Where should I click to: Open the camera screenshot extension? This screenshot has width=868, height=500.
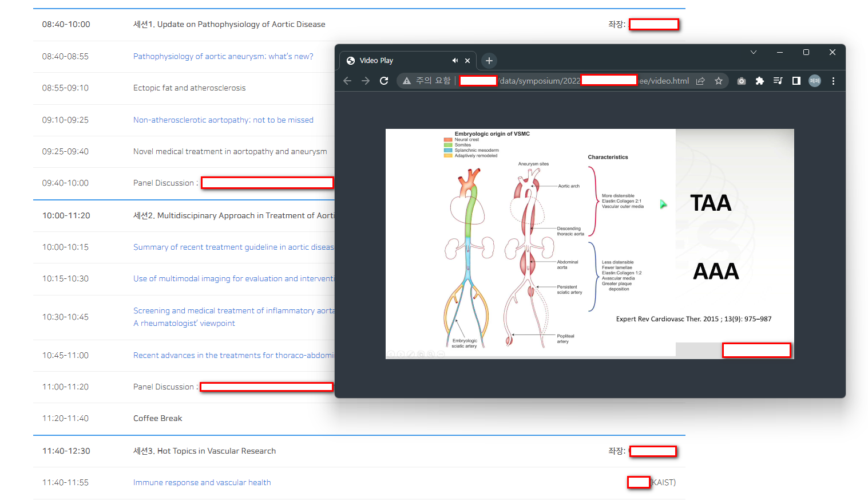click(742, 81)
